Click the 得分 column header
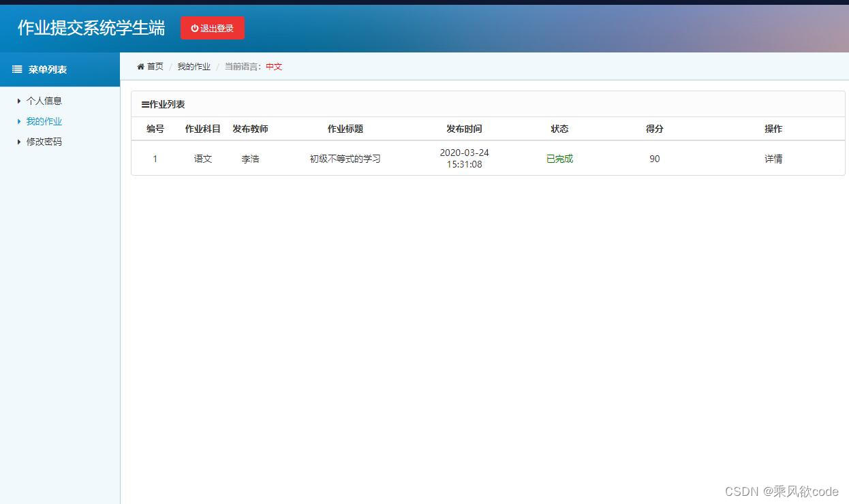 654,128
